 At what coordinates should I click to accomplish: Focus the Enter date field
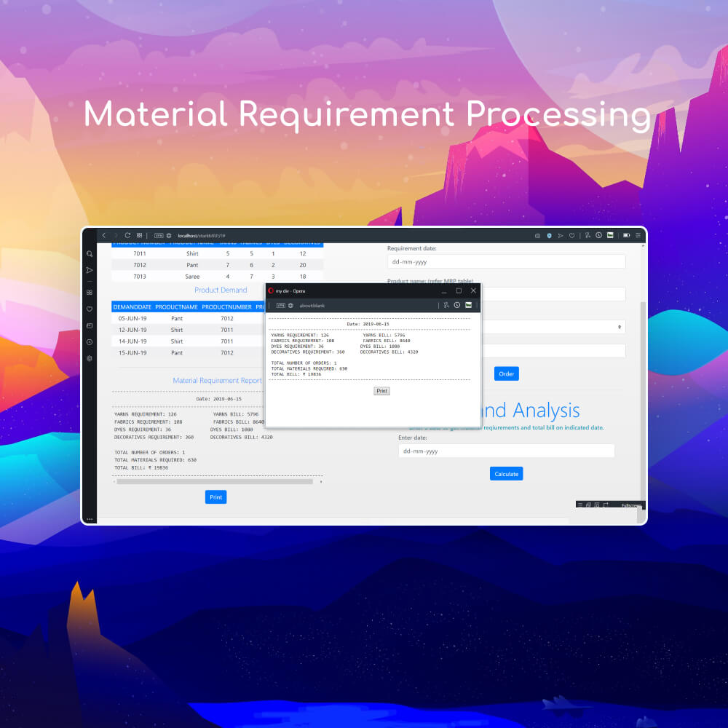(506, 451)
